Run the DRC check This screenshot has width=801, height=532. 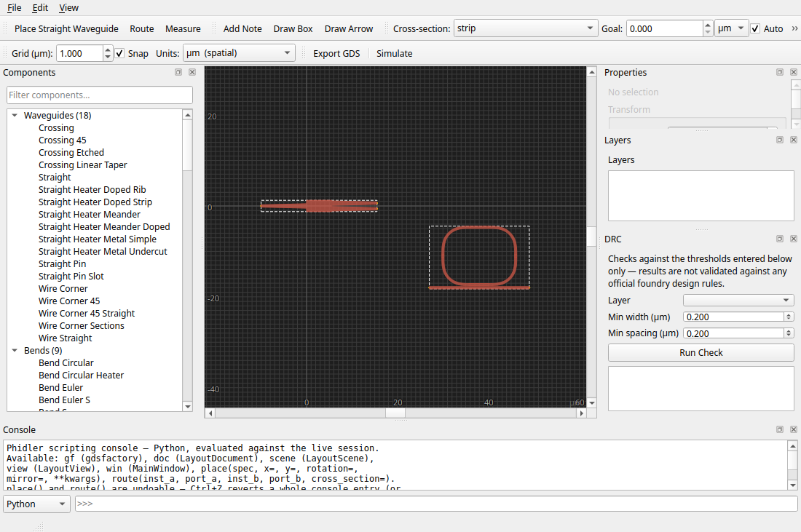pyautogui.click(x=701, y=353)
